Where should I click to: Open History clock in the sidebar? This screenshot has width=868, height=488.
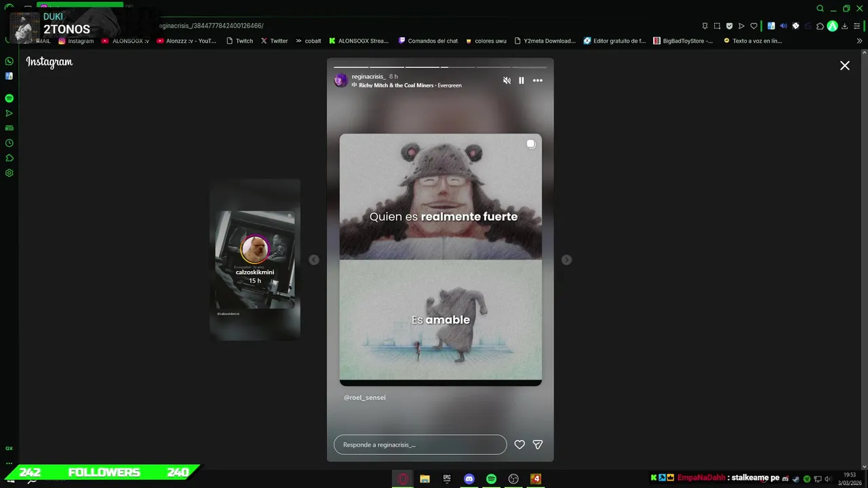[9, 143]
